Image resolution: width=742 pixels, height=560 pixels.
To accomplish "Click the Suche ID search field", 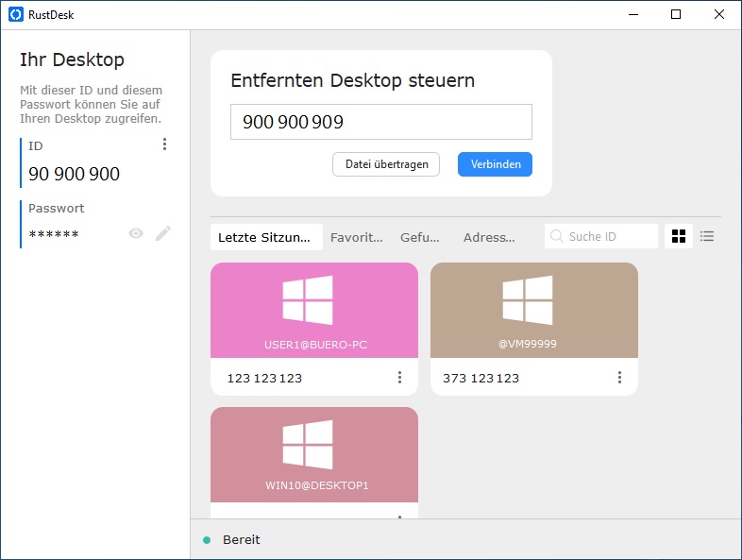I will coord(601,236).
